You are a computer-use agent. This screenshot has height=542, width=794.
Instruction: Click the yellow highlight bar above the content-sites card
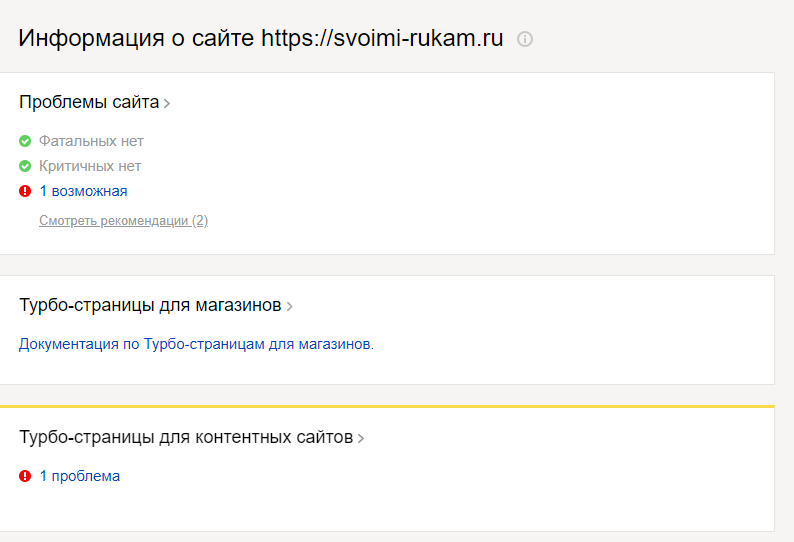click(387, 406)
